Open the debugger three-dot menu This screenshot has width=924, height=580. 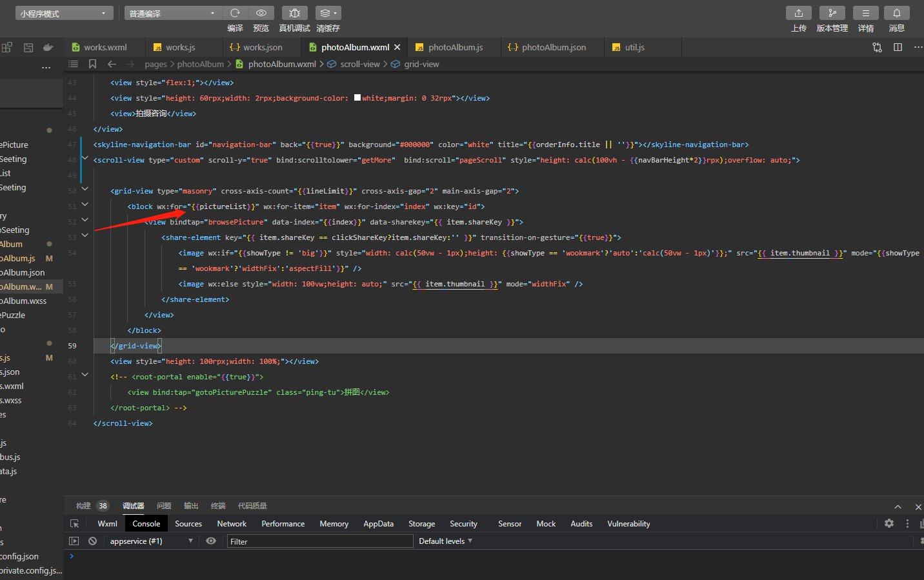[x=907, y=523]
